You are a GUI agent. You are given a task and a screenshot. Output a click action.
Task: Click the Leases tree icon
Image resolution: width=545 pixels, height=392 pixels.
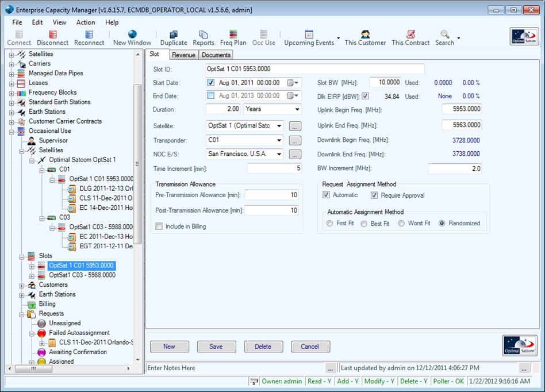coord(21,83)
